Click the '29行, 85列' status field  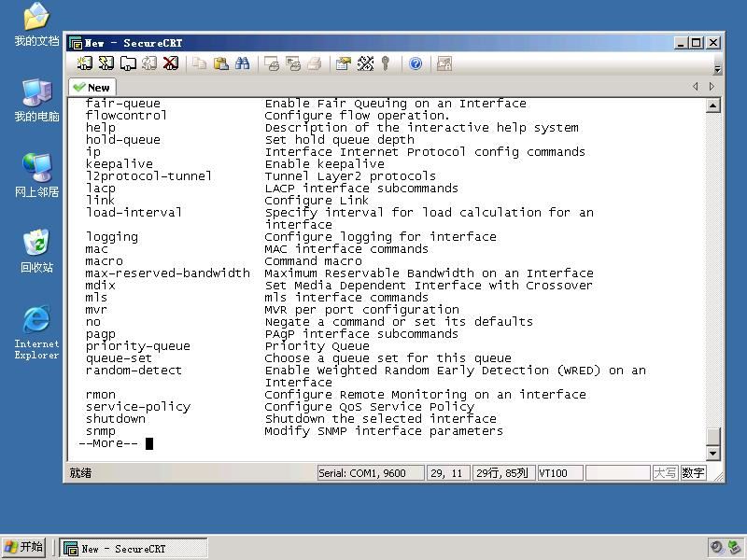[503, 473]
